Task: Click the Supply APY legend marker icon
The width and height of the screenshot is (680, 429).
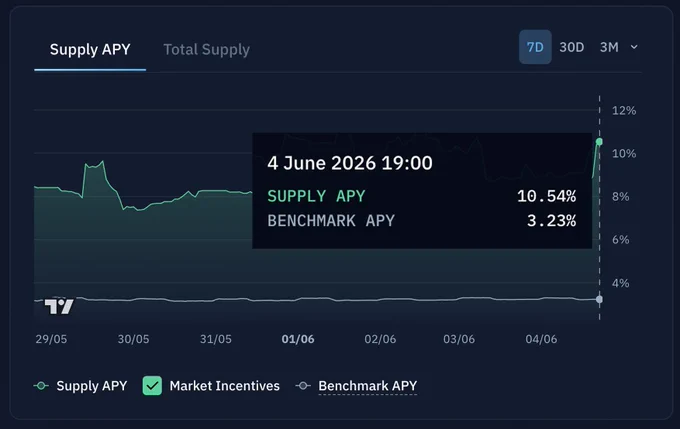Action: click(x=41, y=386)
